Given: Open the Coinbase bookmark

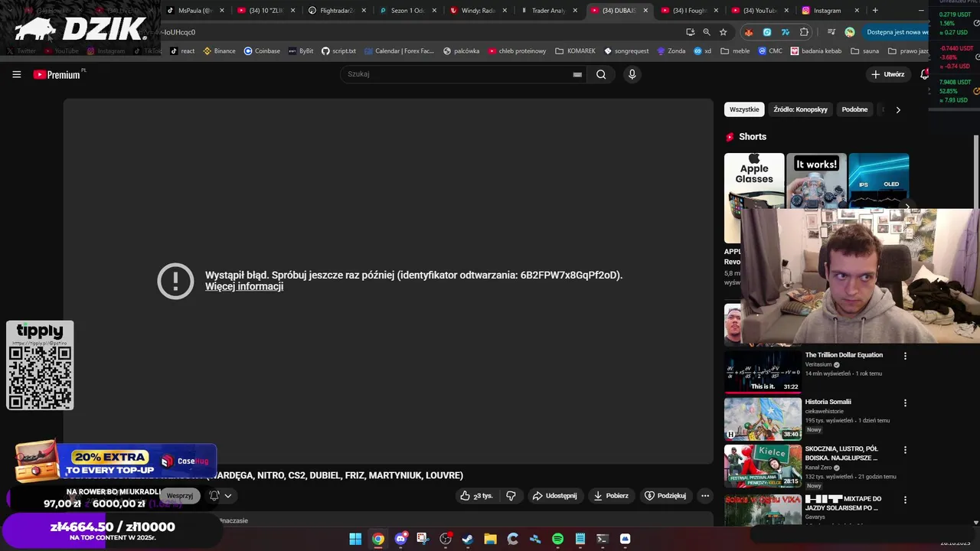Looking at the screenshot, I should [x=262, y=51].
